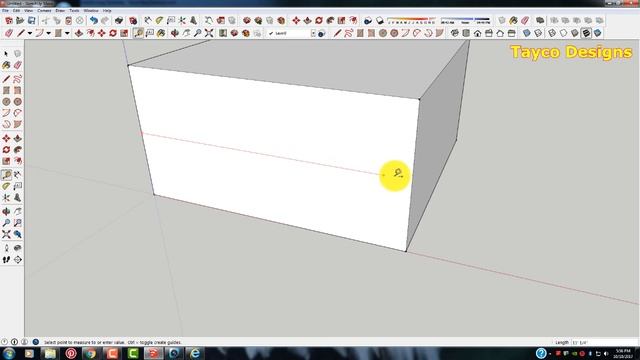Screen dimensions: 640x360
Task: Open the Layer0 layer combo box
Action: click(x=291, y=33)
